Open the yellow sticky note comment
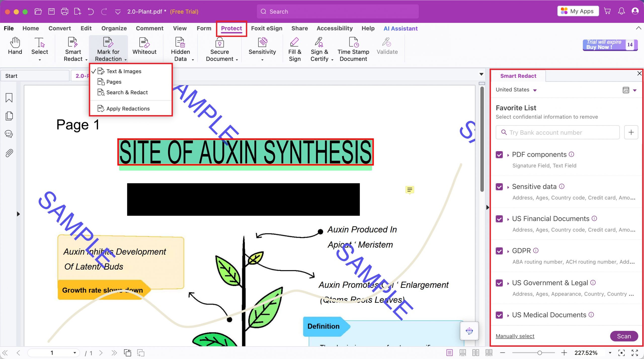The image size is (644, 359). [x=410, y=190]
